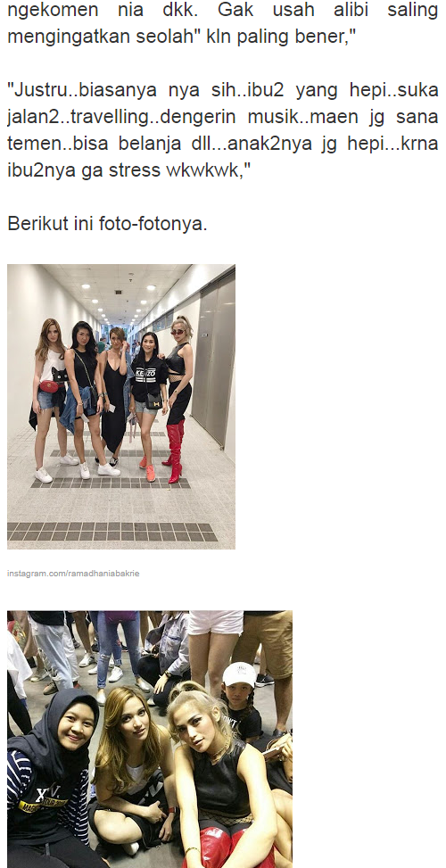The width and height of the screenshot is (446, 868).
Task: Click the paragraph starting with "Justru..biasanya"
Action: pos(222,129)
